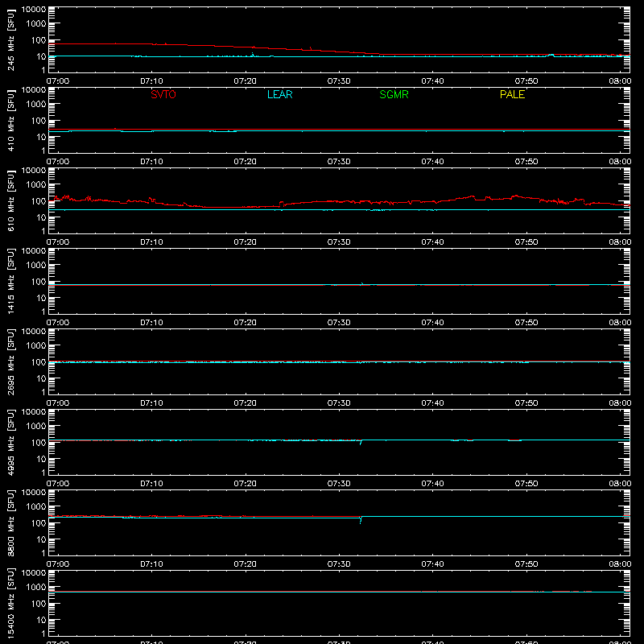Select the 15400 MHz [SFU] axis label
The width and height of the screenshot is (644, 644).
[x=11, y=603]
